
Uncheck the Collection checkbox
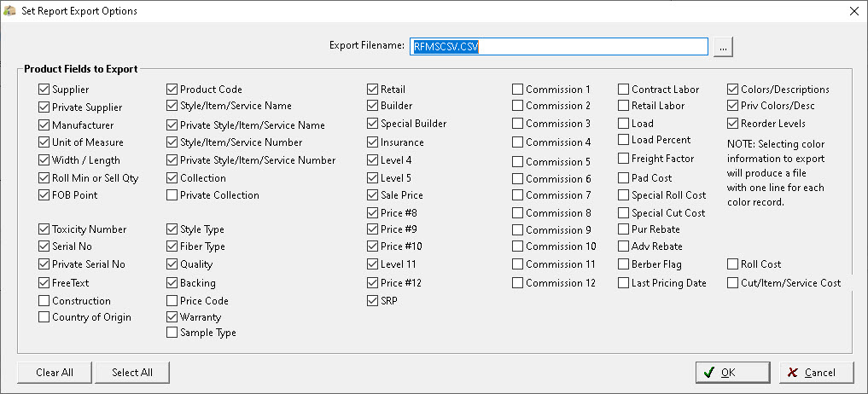point(172,178)
